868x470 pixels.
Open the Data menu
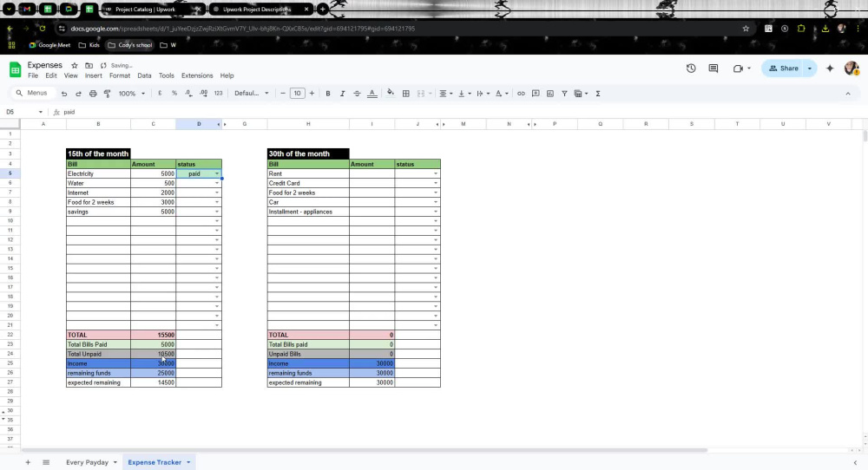coord(144,75)
